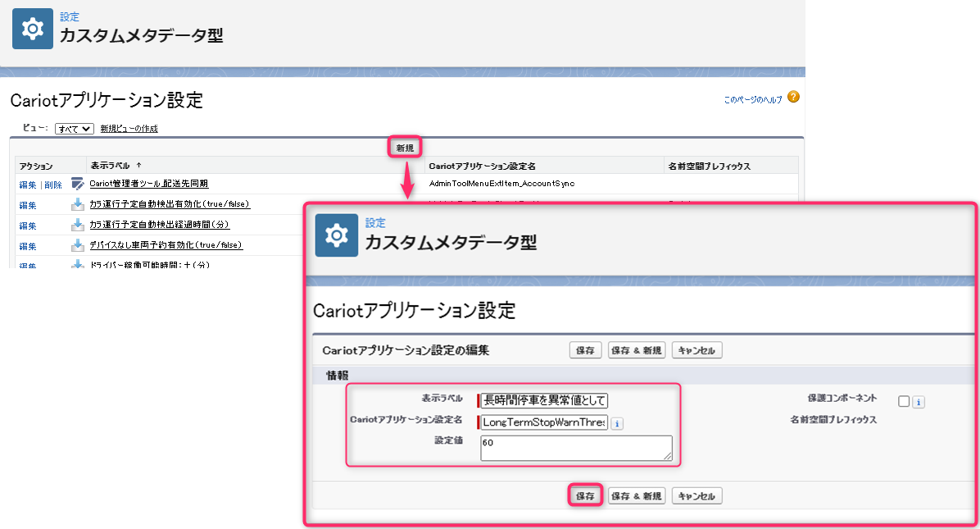Click the アクション column header
Screen dimensions: 980x529
pos(35,166)
